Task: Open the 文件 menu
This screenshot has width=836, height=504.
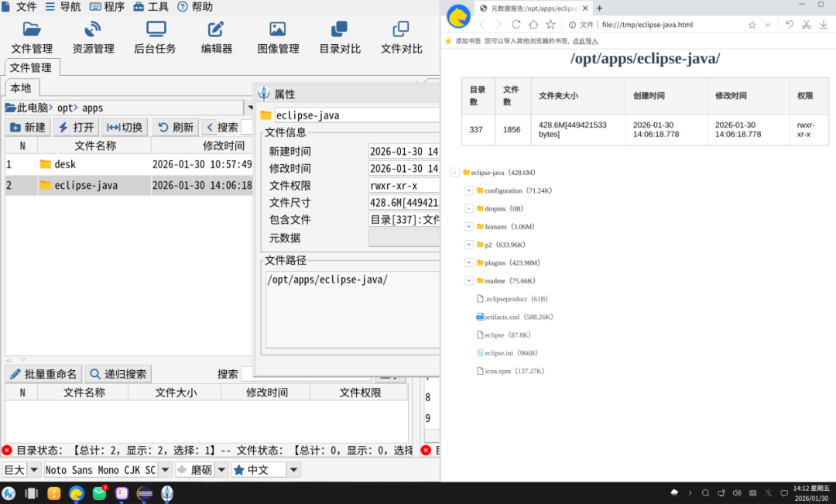Action: [x=19, y=7]
